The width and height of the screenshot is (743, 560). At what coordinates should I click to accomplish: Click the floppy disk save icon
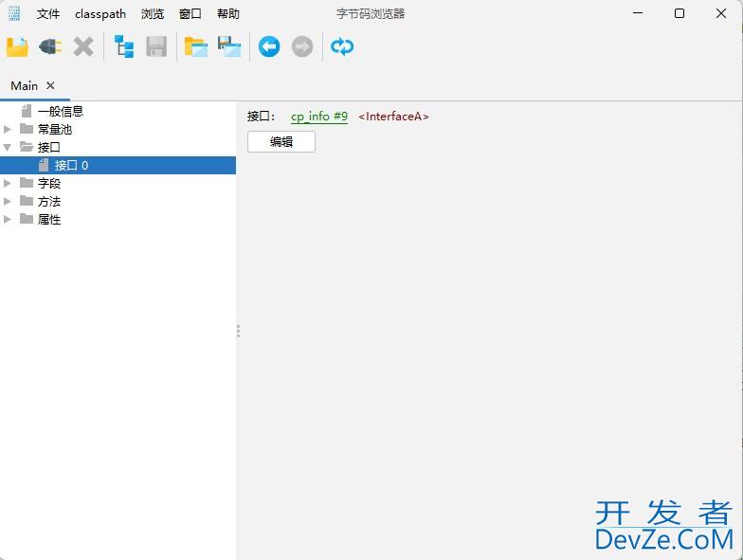click(x=156, y=46)
